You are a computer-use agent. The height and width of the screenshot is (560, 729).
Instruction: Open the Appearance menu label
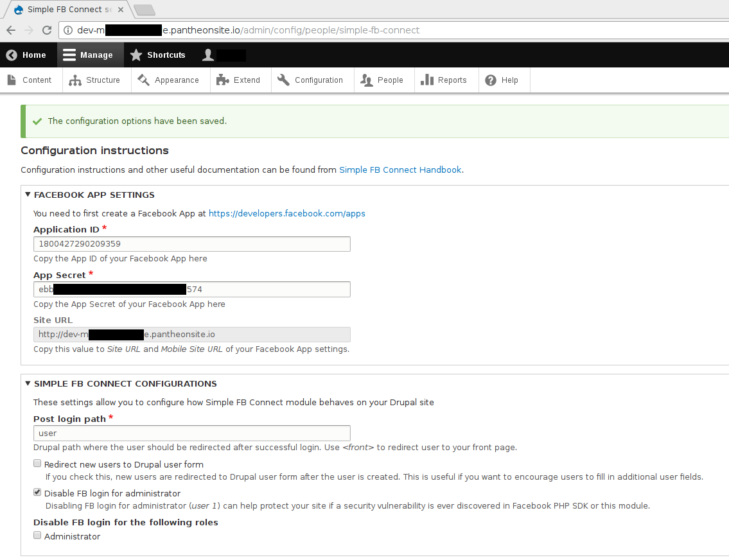tap(177, 80)
